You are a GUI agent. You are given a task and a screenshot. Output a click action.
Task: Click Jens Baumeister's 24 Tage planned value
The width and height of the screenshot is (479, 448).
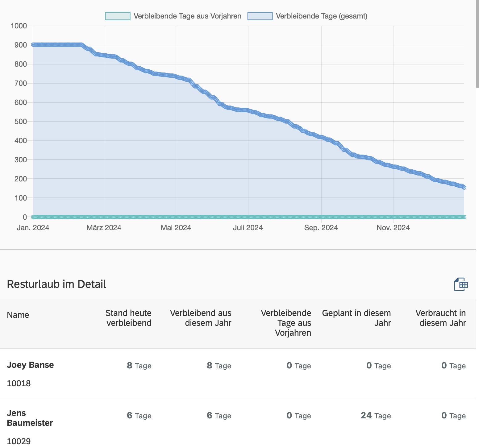pos(376,416)
